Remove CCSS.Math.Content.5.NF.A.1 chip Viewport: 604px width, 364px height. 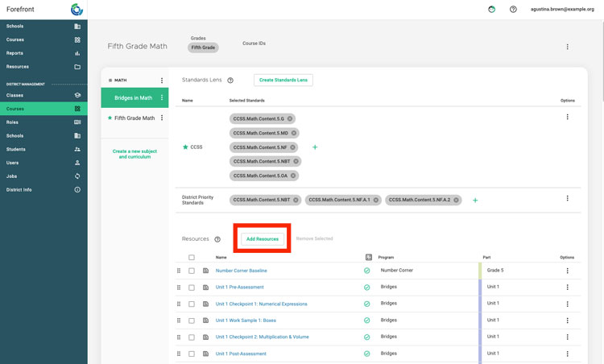coord(376,200)
